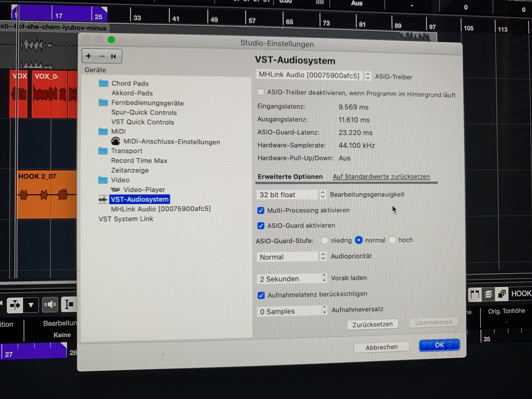Image resolution: width=532 pixels, height=399 pixels.
Task: Click the range bracket icon in lower toolbar
Action: pyautogui.click(x=69, y=305)
